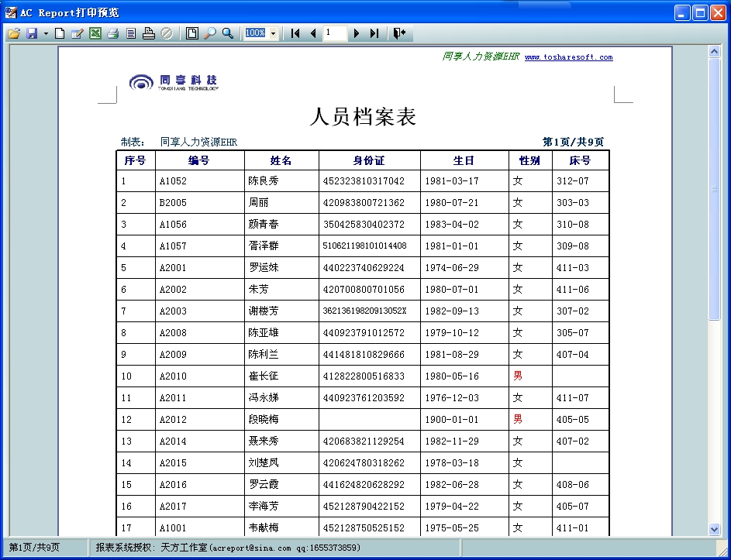Exit print preview via the door icon
731x560 pixels.
397,33
